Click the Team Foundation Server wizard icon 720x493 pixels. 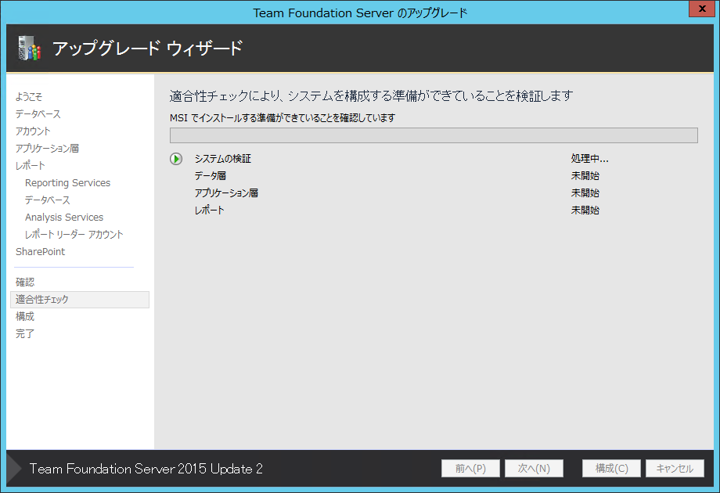pyautogui.click(x=27, y=48)
